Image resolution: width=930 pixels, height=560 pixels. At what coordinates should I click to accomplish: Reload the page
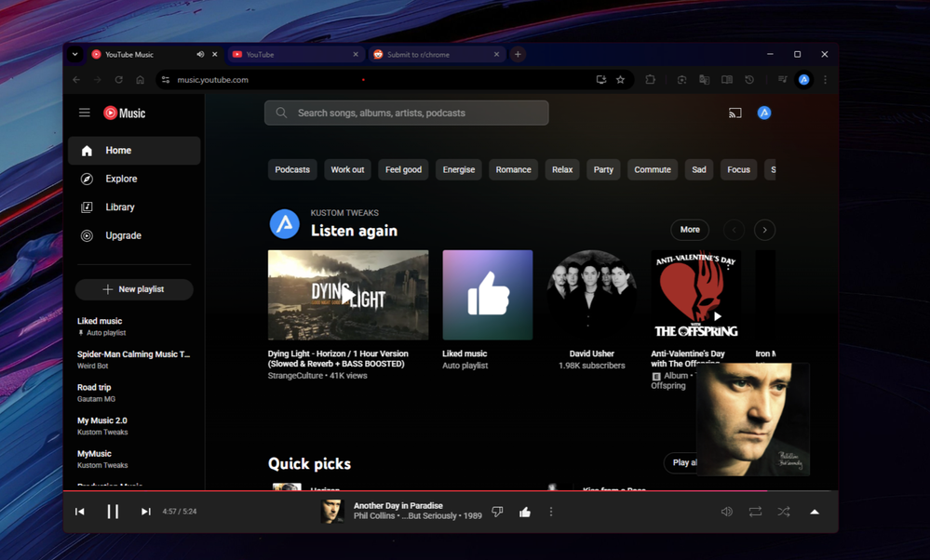[x=118, y=79]
